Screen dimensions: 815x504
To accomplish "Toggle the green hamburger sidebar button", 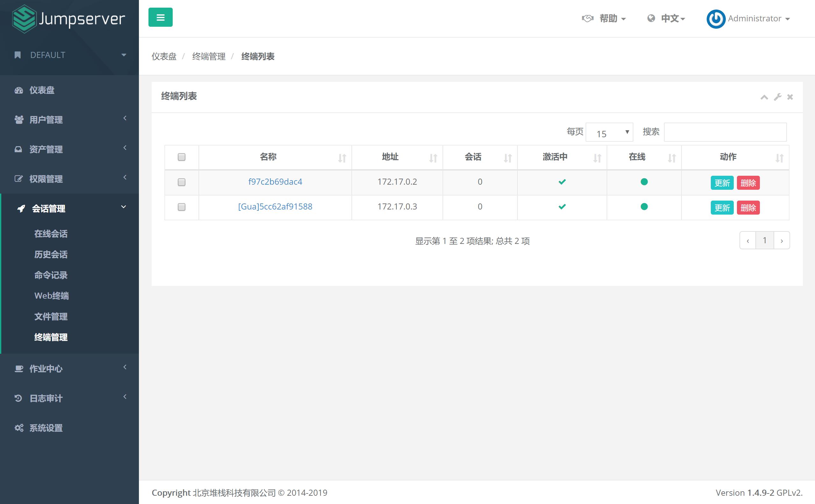I will tap(160, 17).
